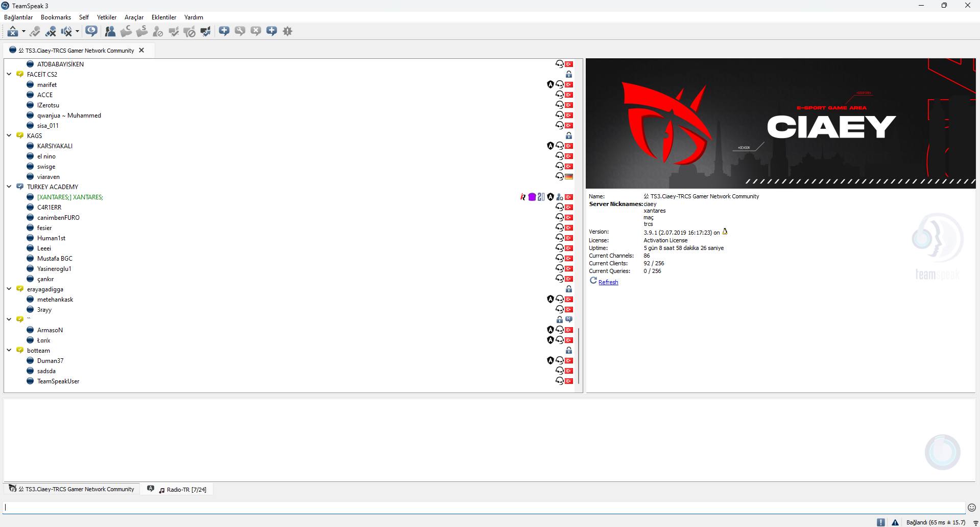Click the purple badge on XANTARES row
This screenshot has height=527, width=980.
532,197
